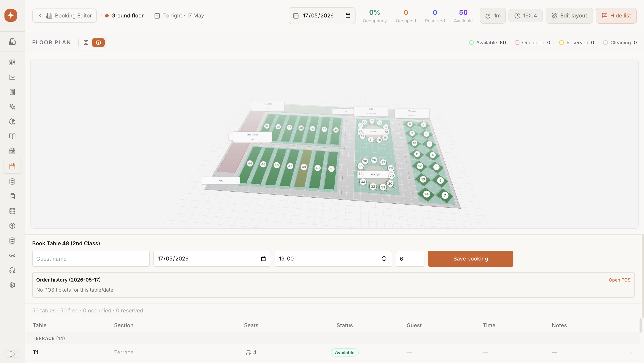Filter by Available status legend
644x363 pixels.
coord(487,43)
